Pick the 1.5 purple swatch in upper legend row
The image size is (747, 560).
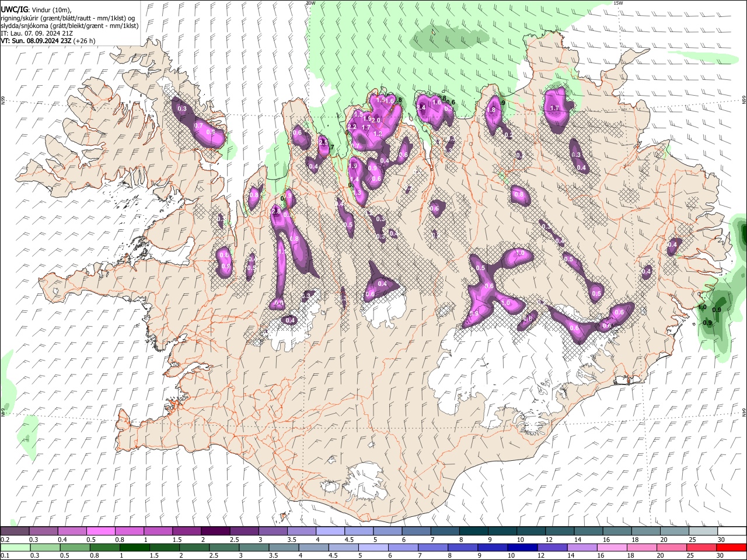point(186,531)
